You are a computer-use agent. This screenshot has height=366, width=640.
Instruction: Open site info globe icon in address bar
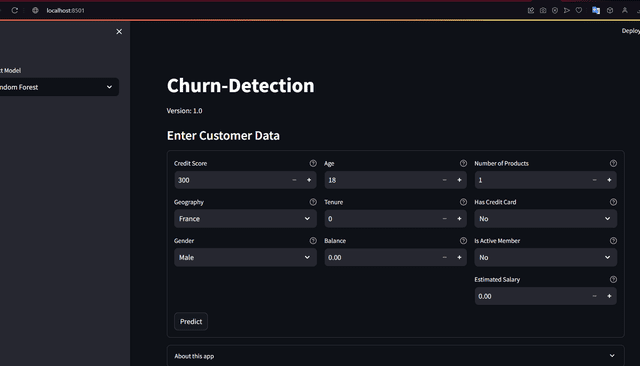(x=36, y=10)
